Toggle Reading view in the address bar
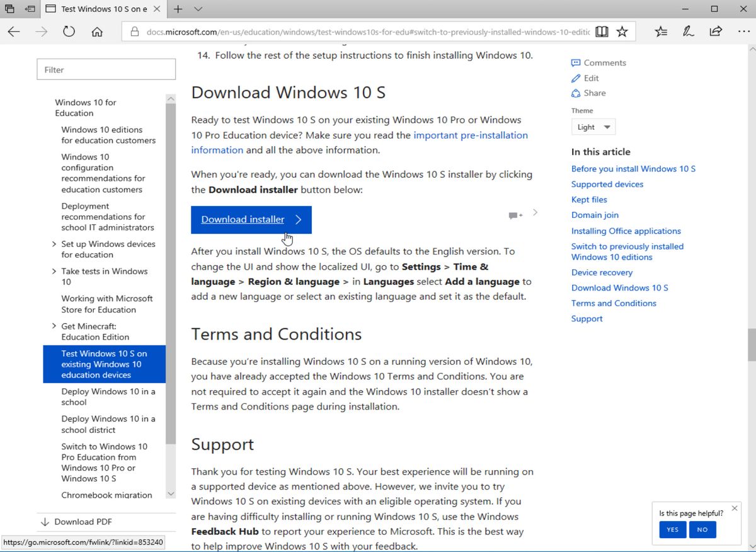 coord(602,31)
